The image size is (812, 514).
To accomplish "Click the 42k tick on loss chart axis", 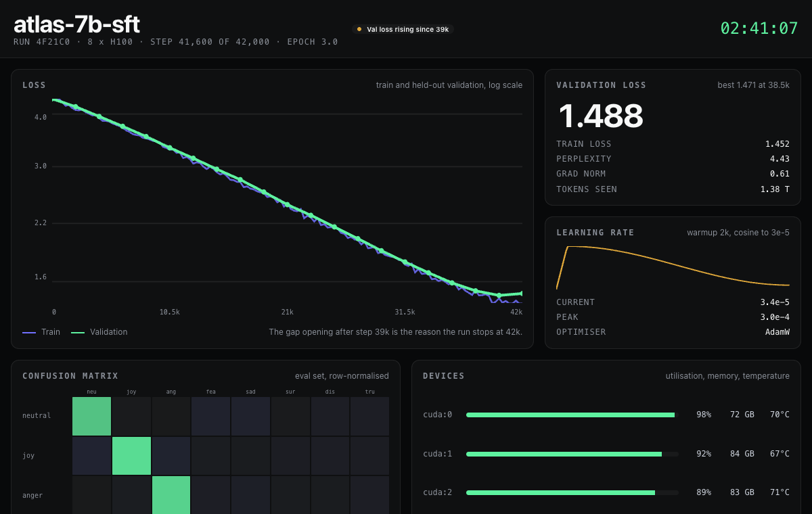I will [516, 312].
